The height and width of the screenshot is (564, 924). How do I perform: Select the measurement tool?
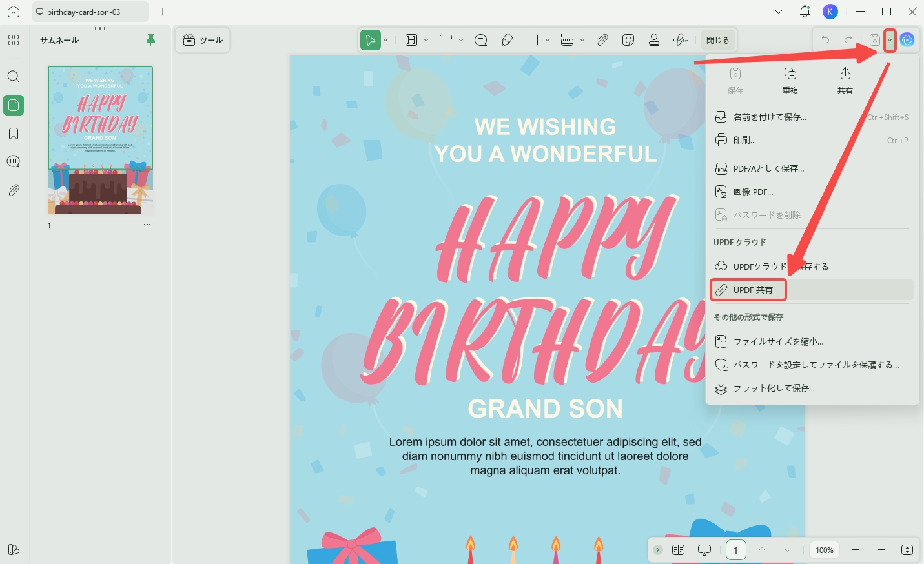pyautogui.click(x=568, y=40)
